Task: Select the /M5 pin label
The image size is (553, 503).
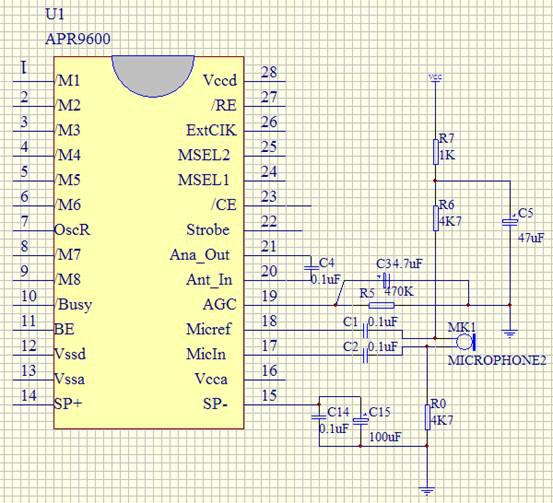Action: click(x=68, y=180)
